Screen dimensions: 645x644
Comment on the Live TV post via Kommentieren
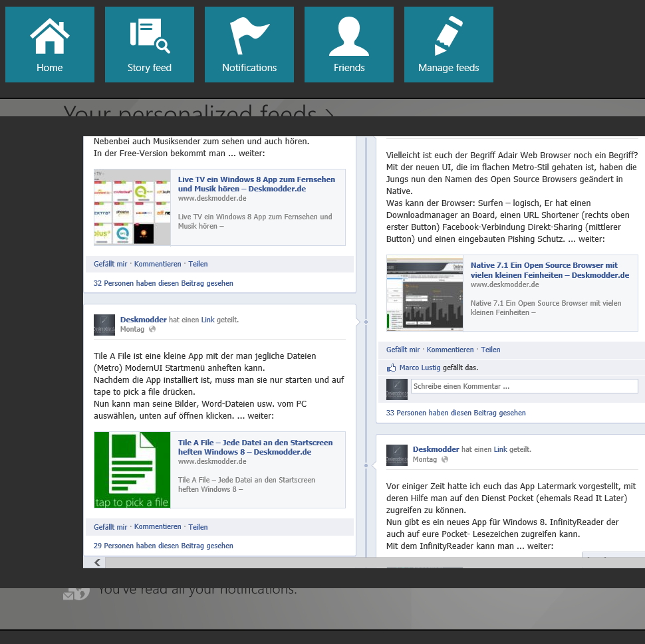click(x=158, y=264)
